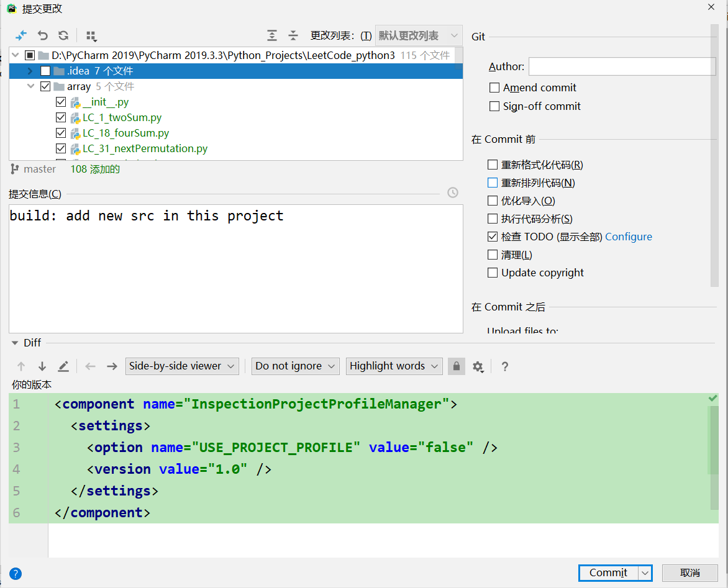Open the Group By icon menu
Image resolution: width=728 pixels, height=588 pixels.
point(91,36)
